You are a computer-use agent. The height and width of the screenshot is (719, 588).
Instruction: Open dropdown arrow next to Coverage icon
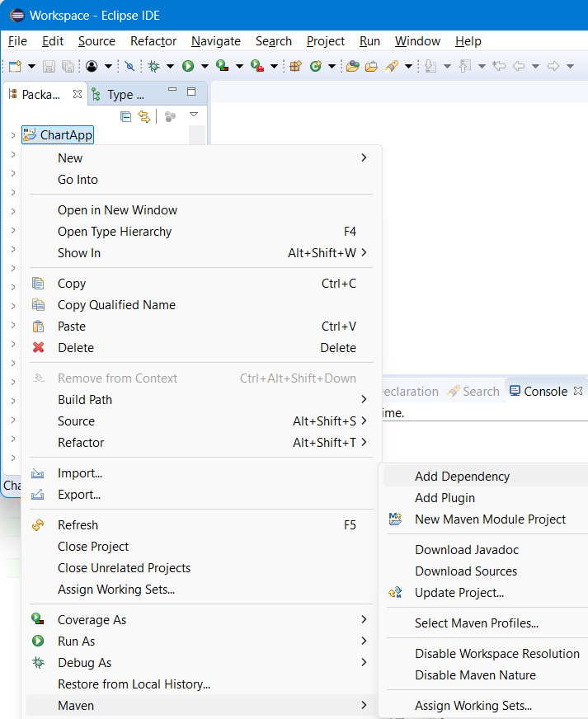239,67
